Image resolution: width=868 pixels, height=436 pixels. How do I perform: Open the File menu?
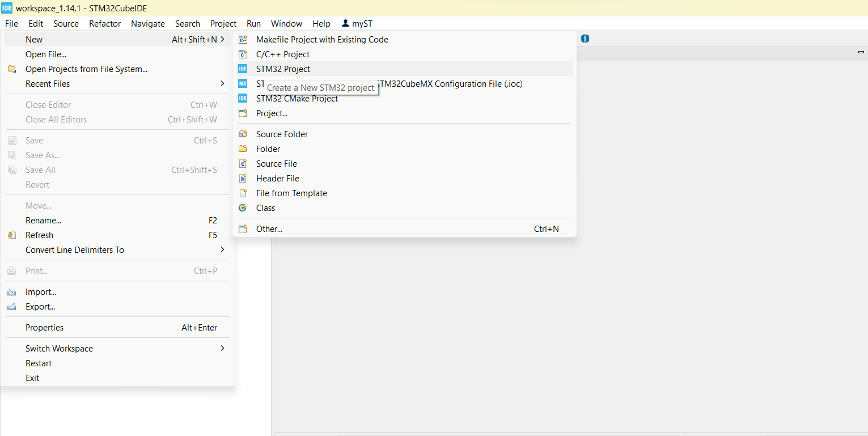click(x=11, y=24)
